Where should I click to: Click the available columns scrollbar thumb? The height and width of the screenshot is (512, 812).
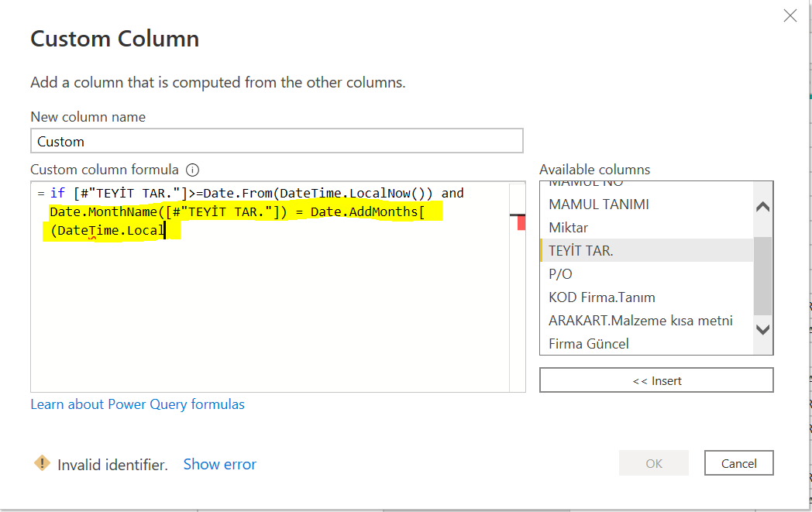pyautogui.click(x=762, y=276)
